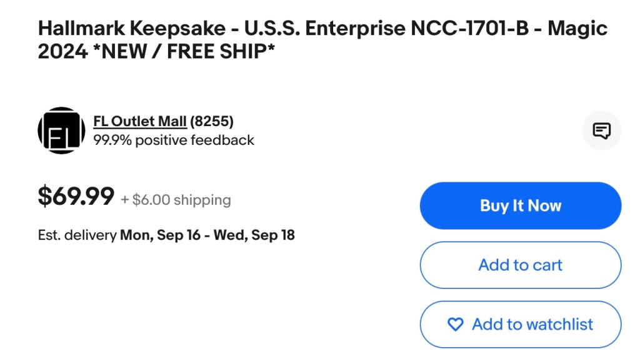Click the (8255) seller feedback score
The height and width of the screenshot is (364, 640).
pos(212,121)
